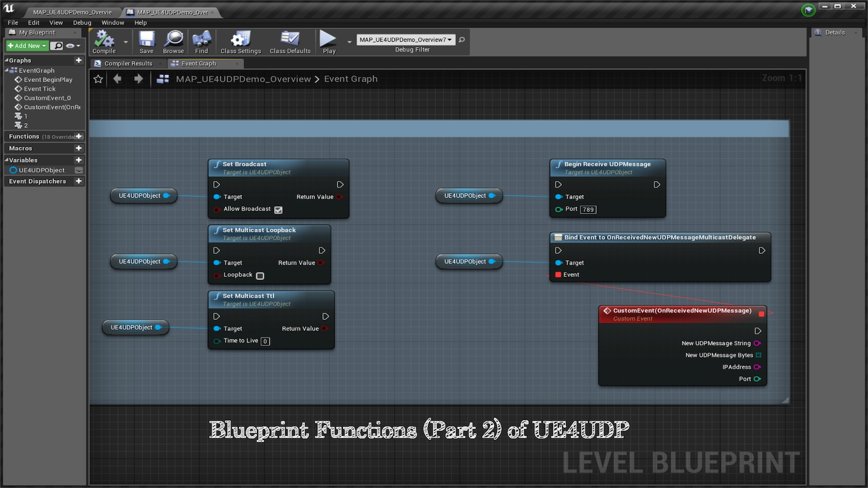Click the favorites star in the graph breadcrumb
Screen dimensions: 868x488
point(98,79)
